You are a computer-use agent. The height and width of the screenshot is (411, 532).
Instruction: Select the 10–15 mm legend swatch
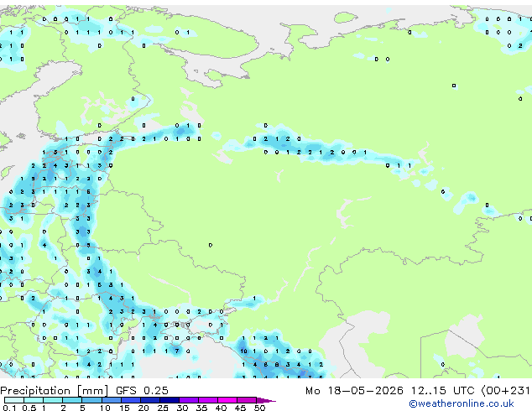[x=112, y=400]
